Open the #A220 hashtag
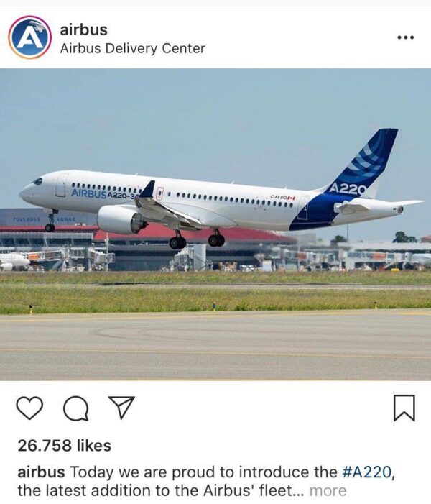The image size is (431, 504). (x=367, y=472)
